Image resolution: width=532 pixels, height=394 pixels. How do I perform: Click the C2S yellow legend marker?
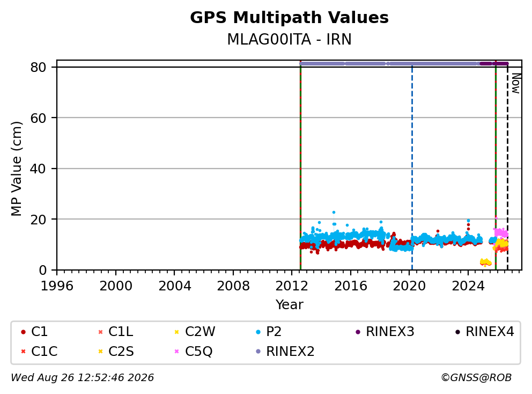pos(100,351)
